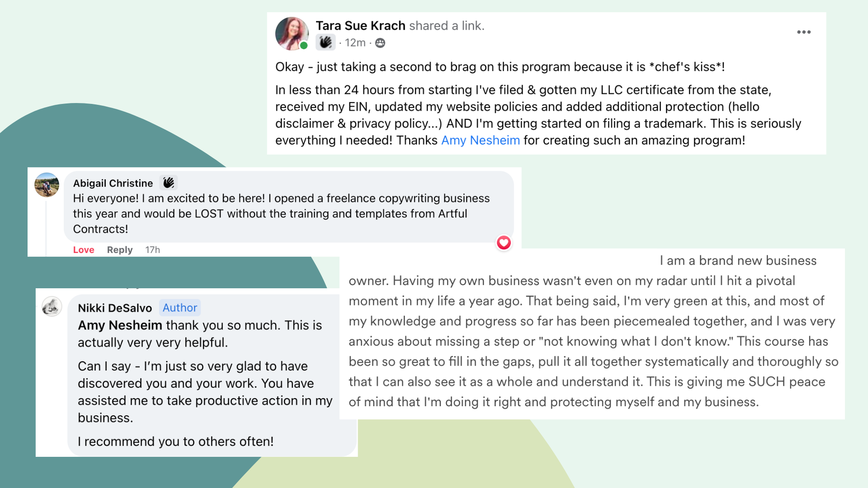The height and width of the screenshot is (488, 868).
Task: Click the waving hand badge beside 12m
Action: (325, 42)
